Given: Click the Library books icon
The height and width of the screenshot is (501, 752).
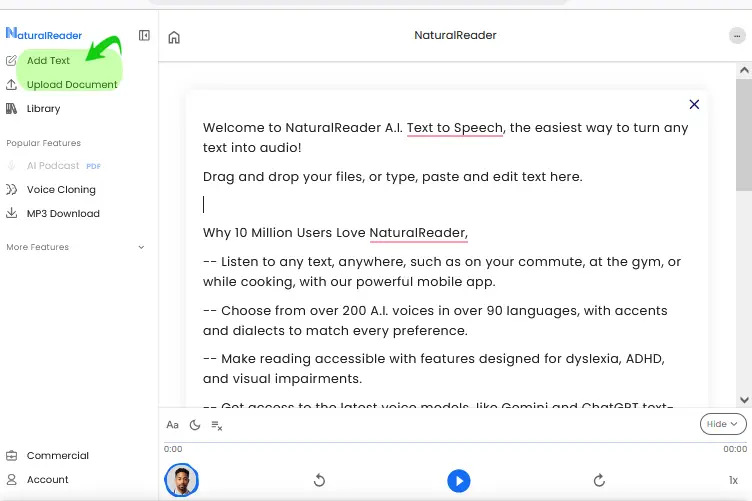Looking at the screenshot, I should [11, 108].
